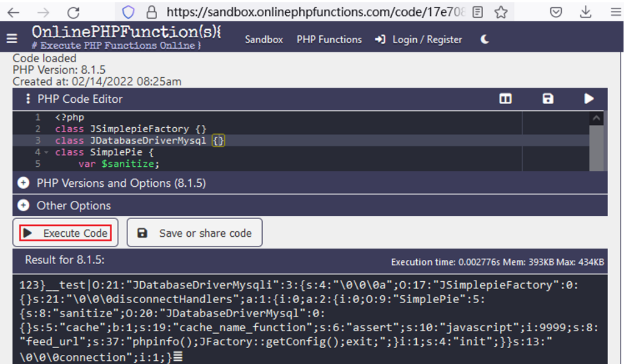Open the shield tracking protection icon
624x364 pixels.
pyautogui.click(x=128, y=12)
